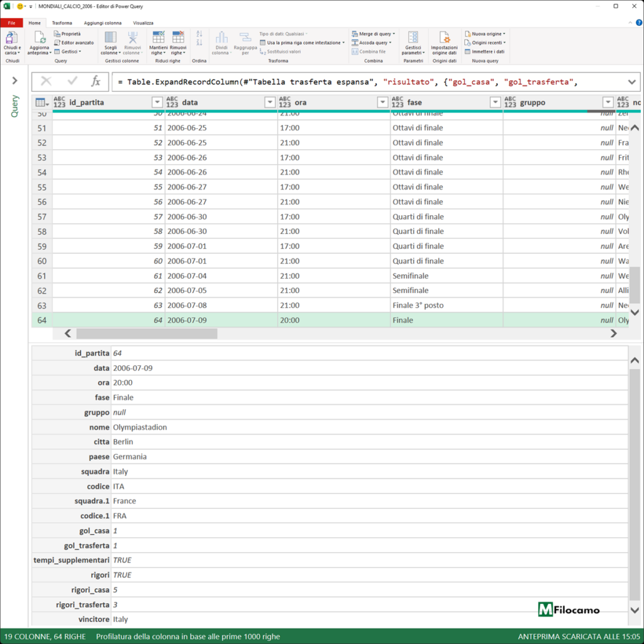Click the 2006-07-04 date cell
644x644 pixels.
tap(221, 275)
